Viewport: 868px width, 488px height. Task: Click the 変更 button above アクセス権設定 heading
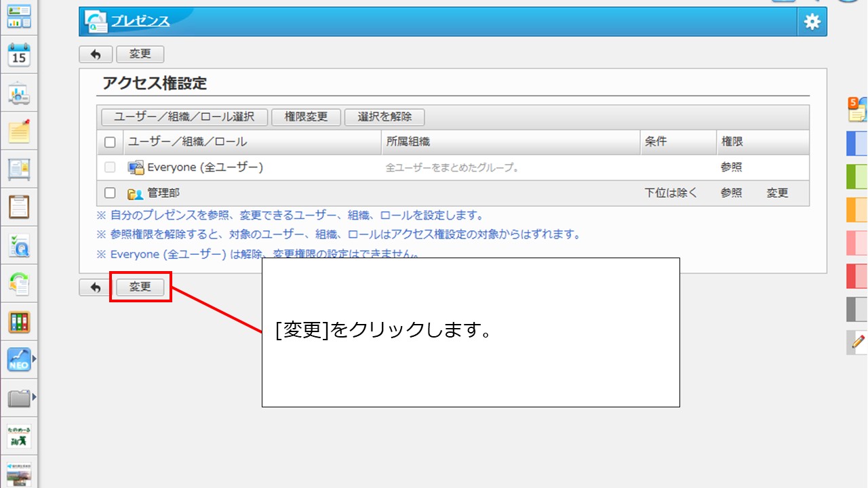[x=140, y=54]
